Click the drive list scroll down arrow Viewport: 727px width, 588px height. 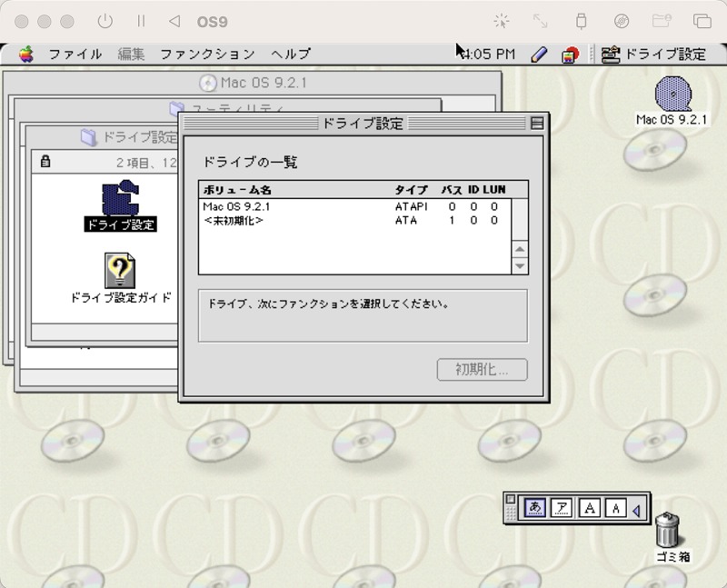click(x=520, y=266)
